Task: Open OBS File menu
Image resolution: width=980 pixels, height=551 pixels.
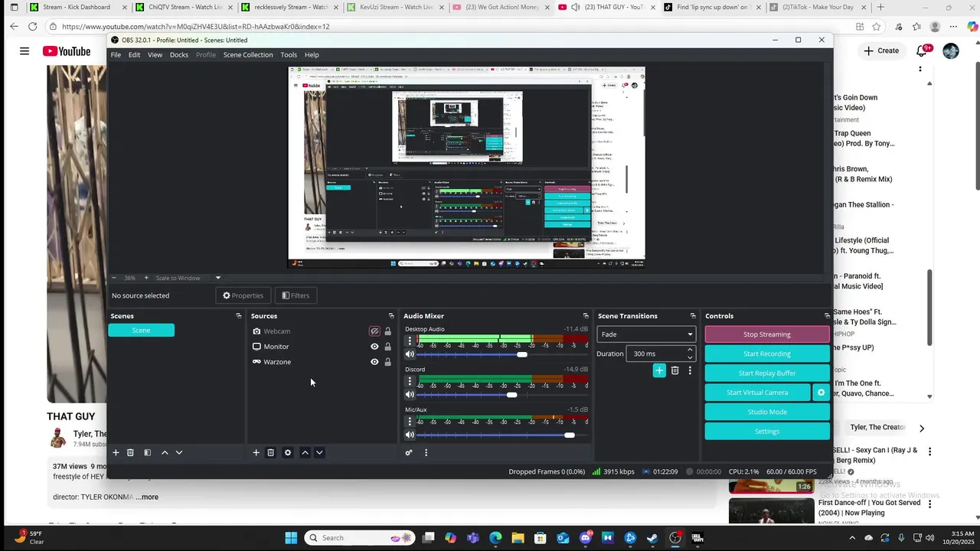Action: [116, 55]
